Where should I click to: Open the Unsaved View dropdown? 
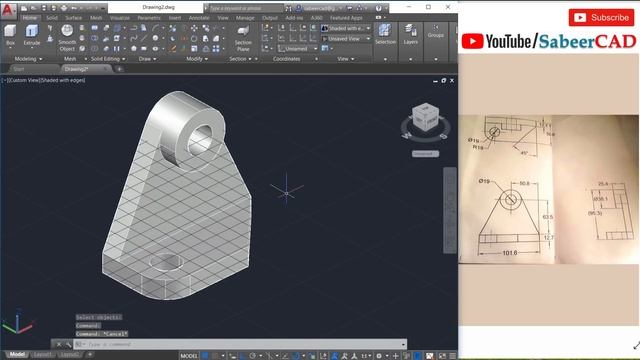point(346,39)
